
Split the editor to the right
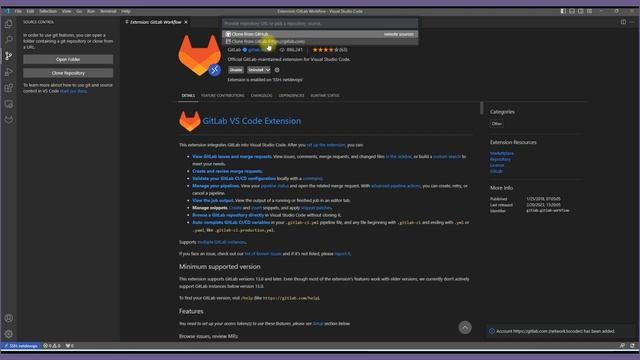coord(623,22)
